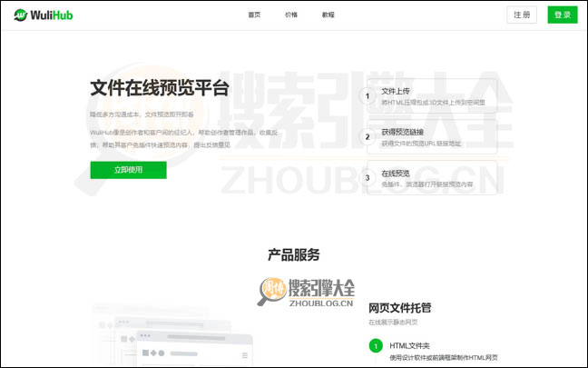Select the 获得预览链接 step card
The image size is (588, 368).
click(x=432, y=137)
